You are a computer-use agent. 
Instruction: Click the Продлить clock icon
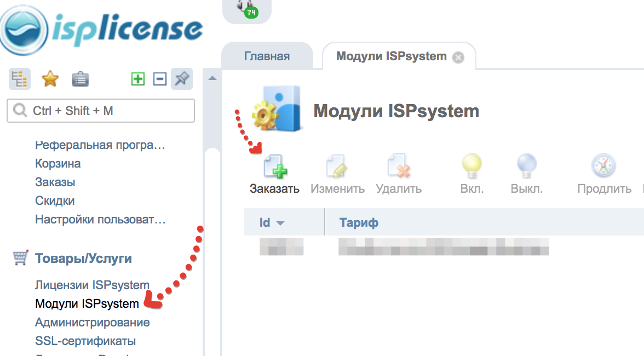[x=603, y=165]
